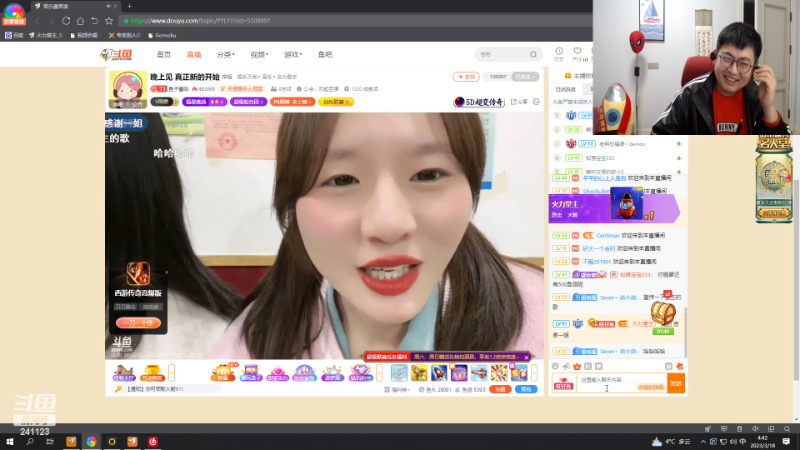The image size is (800, 450).
Task: Send the rocket gift
Action: (439, 373)
